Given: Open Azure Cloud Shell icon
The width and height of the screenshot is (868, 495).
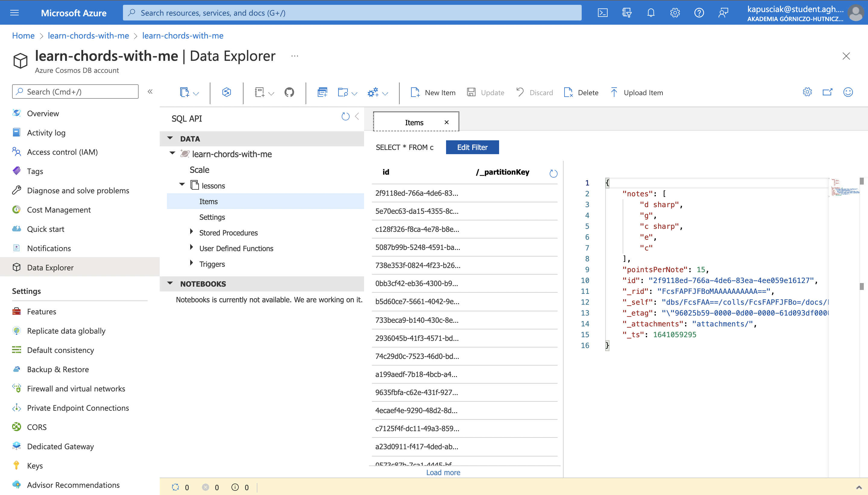Looking at the screenshot, I should [x=602, y=13].
